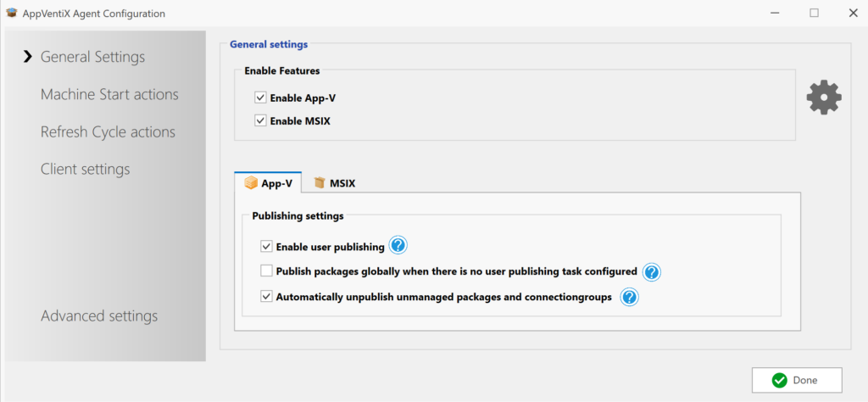Go to Client settings page
The image size is (868, 402).
85,169
